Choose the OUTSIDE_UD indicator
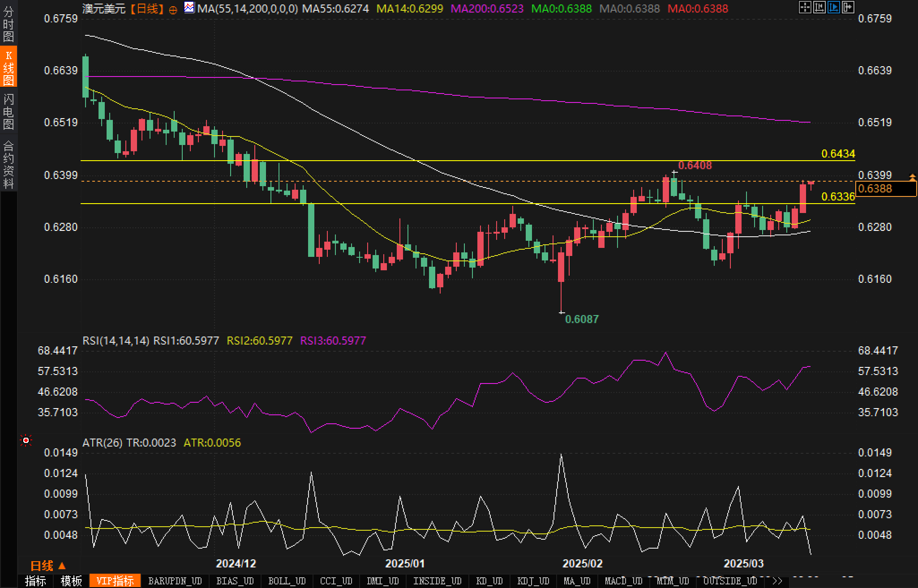 (730, 581)
